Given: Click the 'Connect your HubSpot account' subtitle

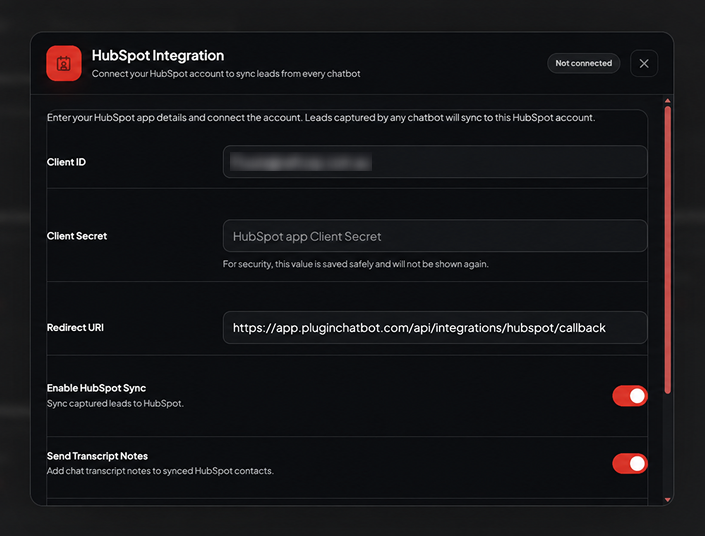Looking at the screenshot, I should pyautogui.click(x=226, y=74).
